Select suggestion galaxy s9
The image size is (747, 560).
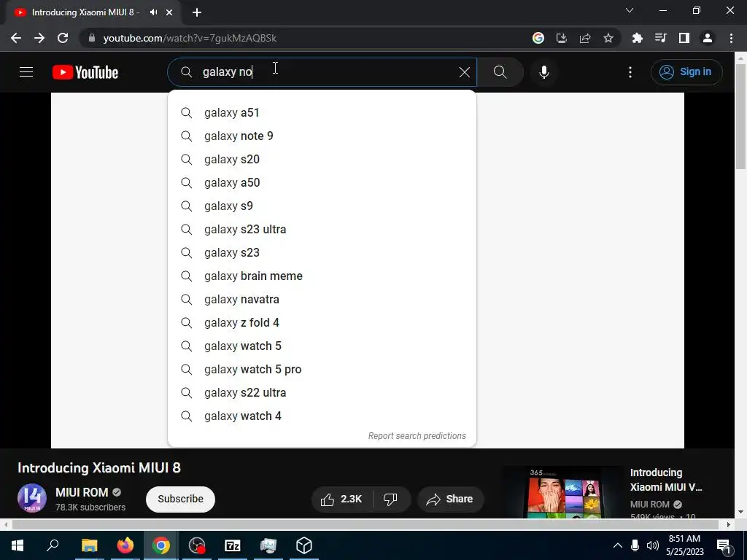[x=322, y=206]
